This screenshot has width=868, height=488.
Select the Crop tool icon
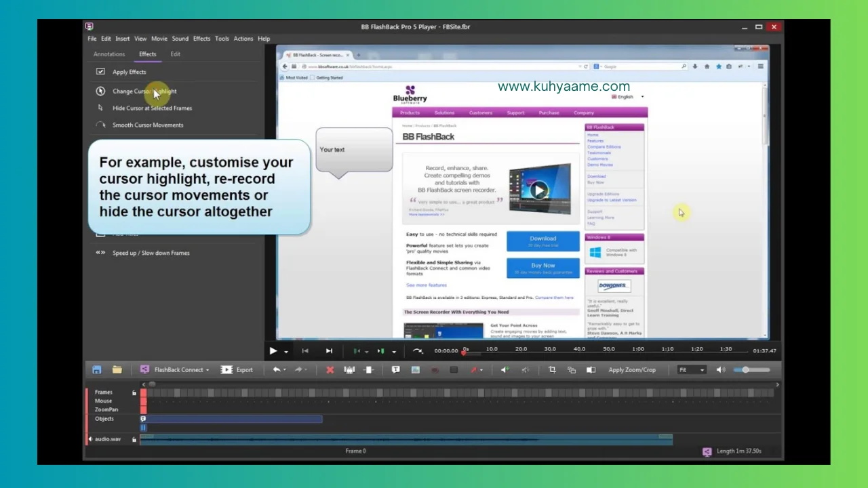click(x=552, y=369)
